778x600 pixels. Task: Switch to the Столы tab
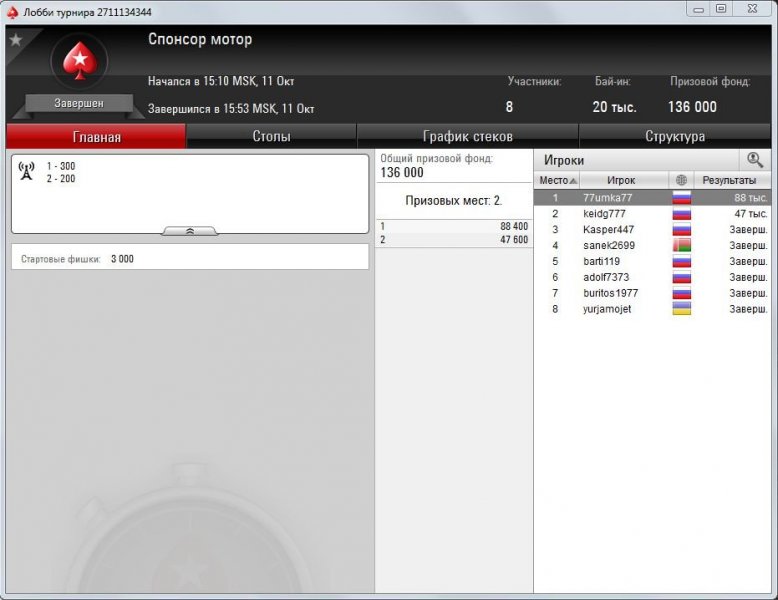click(x=271, y=136)
